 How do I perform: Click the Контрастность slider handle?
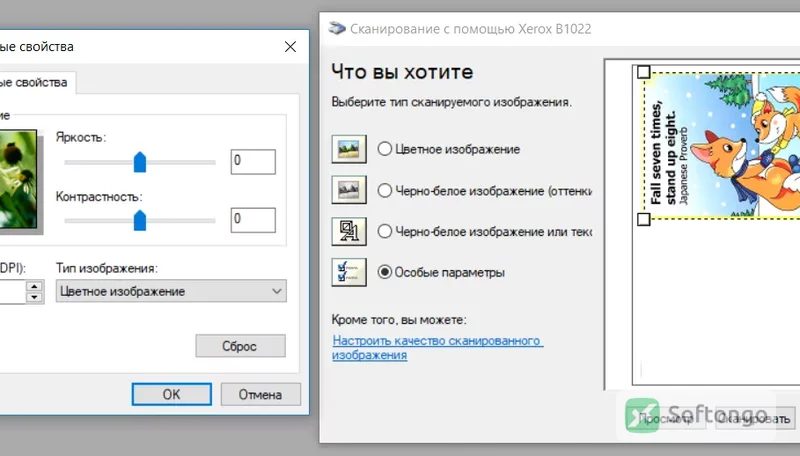pos(140,221)
